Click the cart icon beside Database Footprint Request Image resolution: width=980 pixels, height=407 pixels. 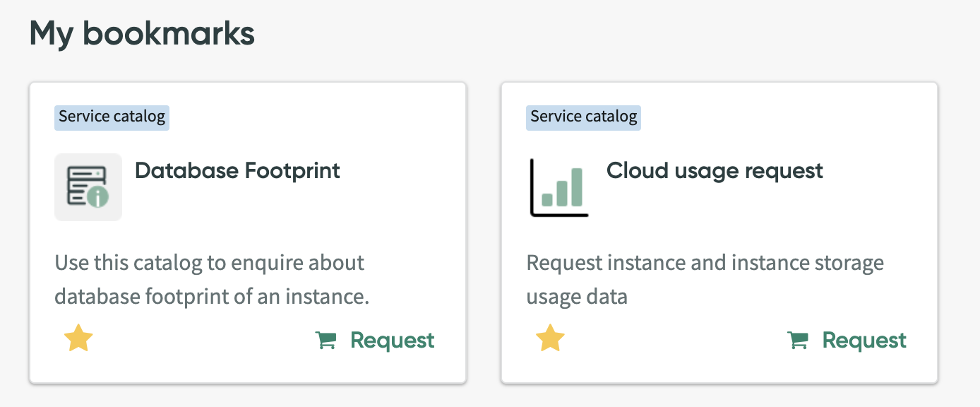(325, 340)
